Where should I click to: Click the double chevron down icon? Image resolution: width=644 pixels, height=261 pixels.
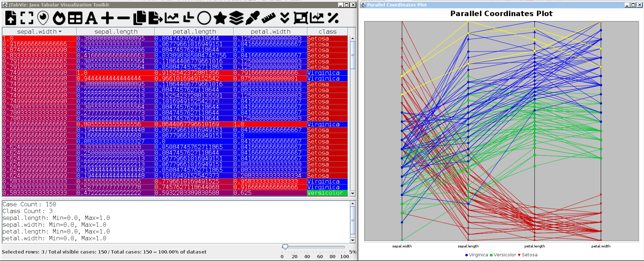coord(285,18)
